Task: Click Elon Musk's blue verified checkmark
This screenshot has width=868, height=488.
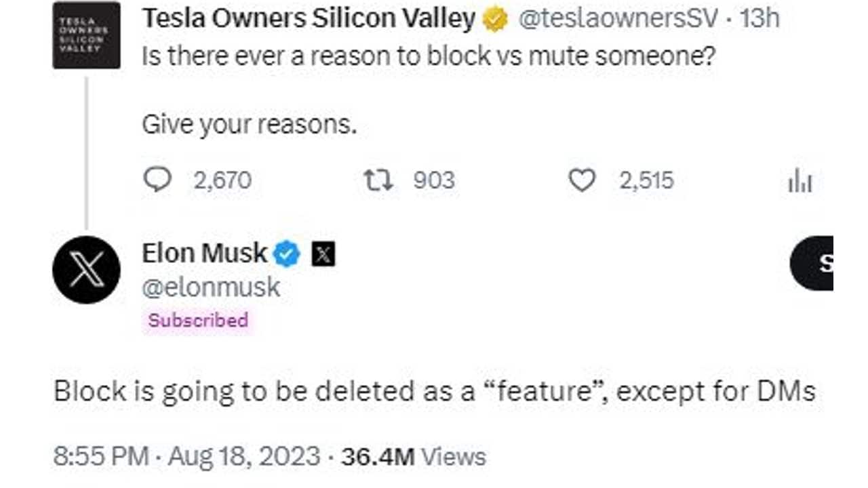Action: click(287, 254)
